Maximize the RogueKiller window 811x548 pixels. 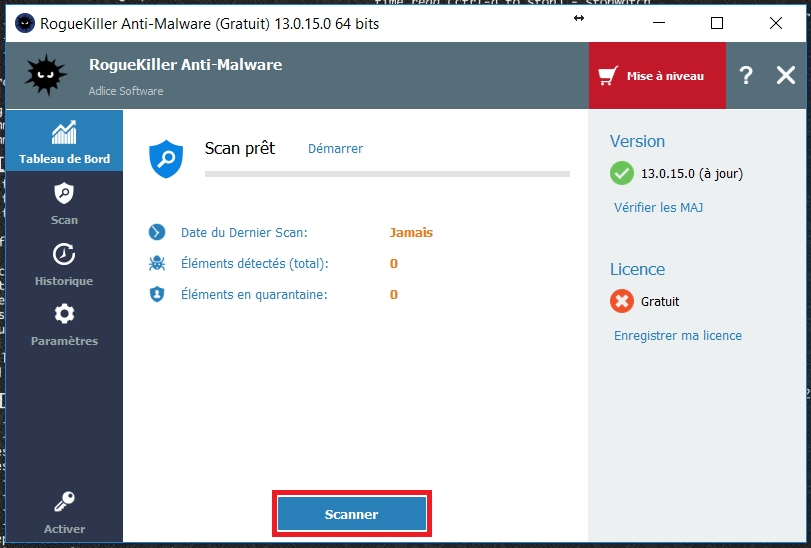[x=717, y=23]
